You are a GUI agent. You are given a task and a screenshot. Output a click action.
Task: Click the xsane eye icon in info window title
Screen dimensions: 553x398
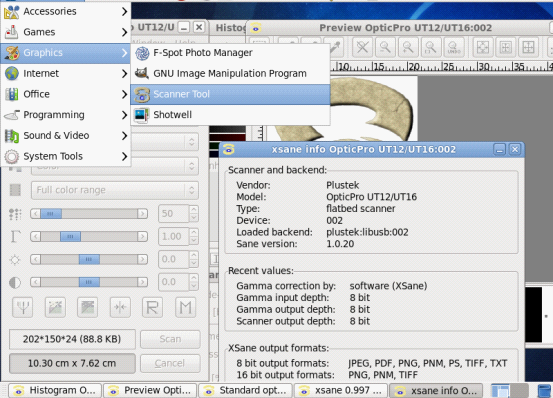pos(229,150)
